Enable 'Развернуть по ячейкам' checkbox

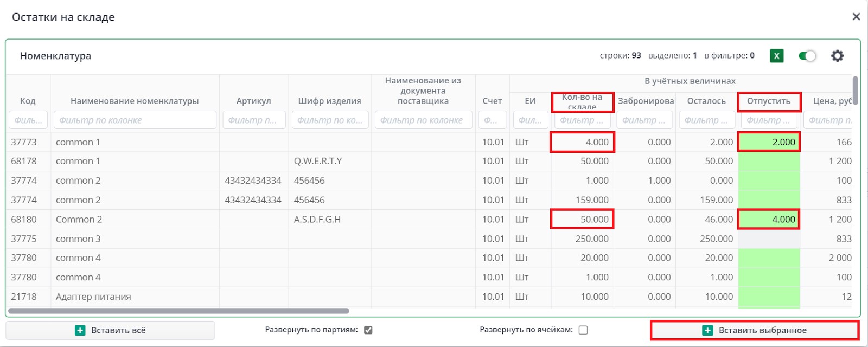(583, 330)
